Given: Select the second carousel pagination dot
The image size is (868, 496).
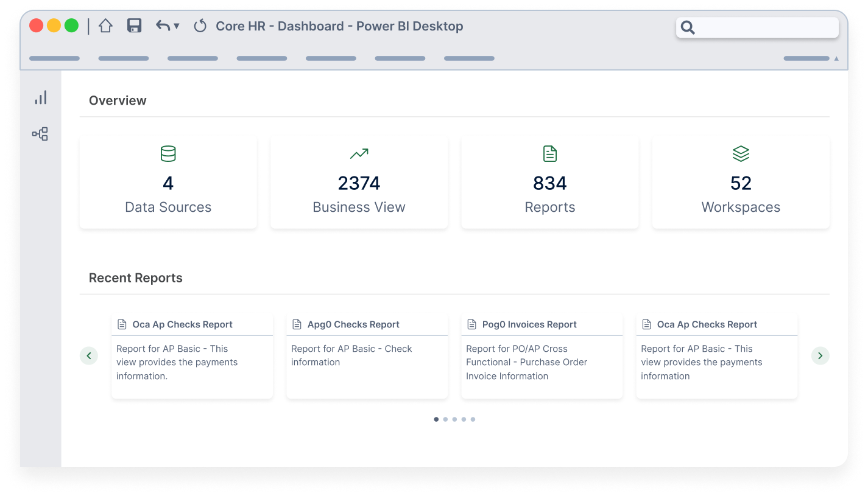Looking at the screenshot, I should coord(445,419).
